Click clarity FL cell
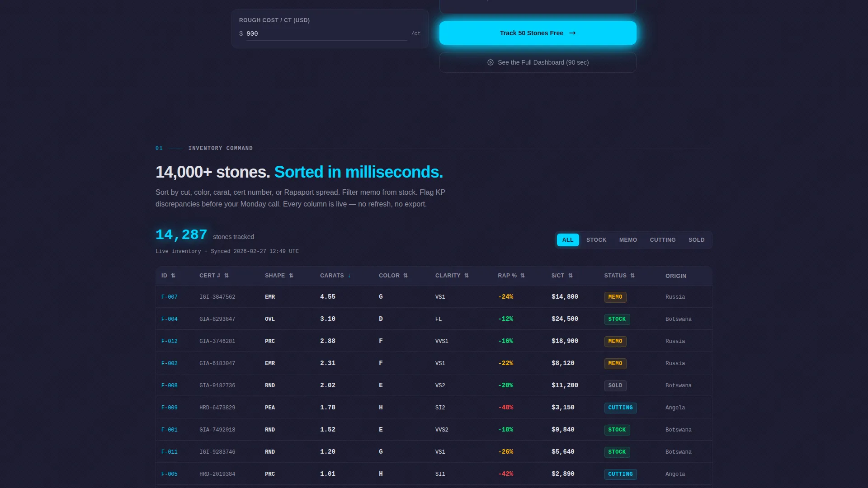The image size is (868, 488). (439, 319)
